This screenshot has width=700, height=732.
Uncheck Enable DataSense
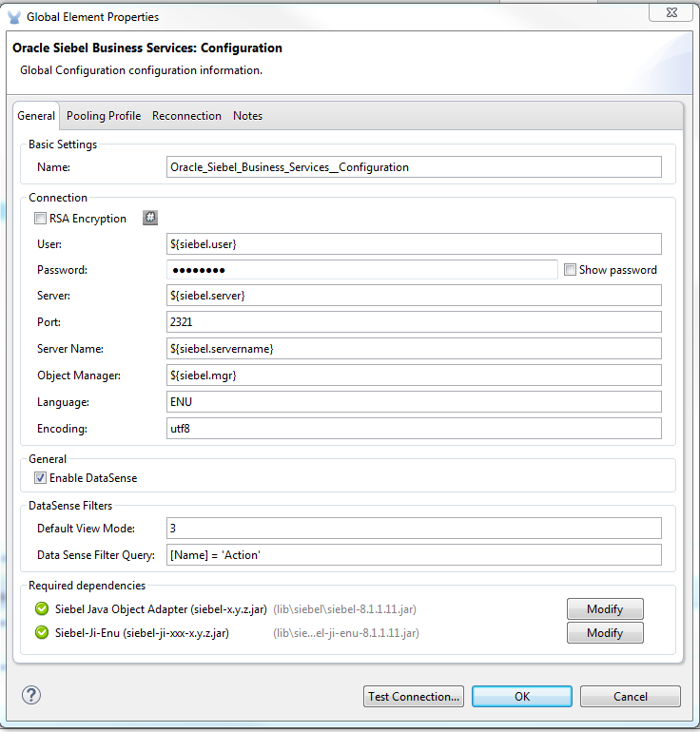click(x=40, y=477)
